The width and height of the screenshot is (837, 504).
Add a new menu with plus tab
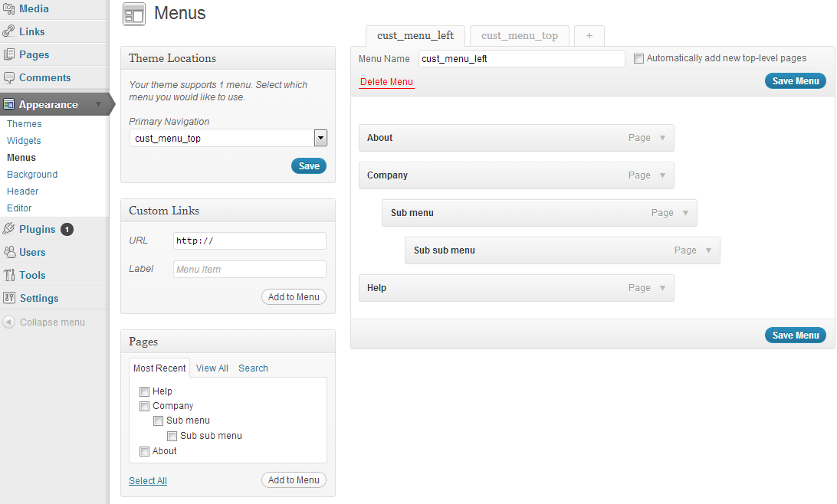pyautogui.click(x=589, y=36)
